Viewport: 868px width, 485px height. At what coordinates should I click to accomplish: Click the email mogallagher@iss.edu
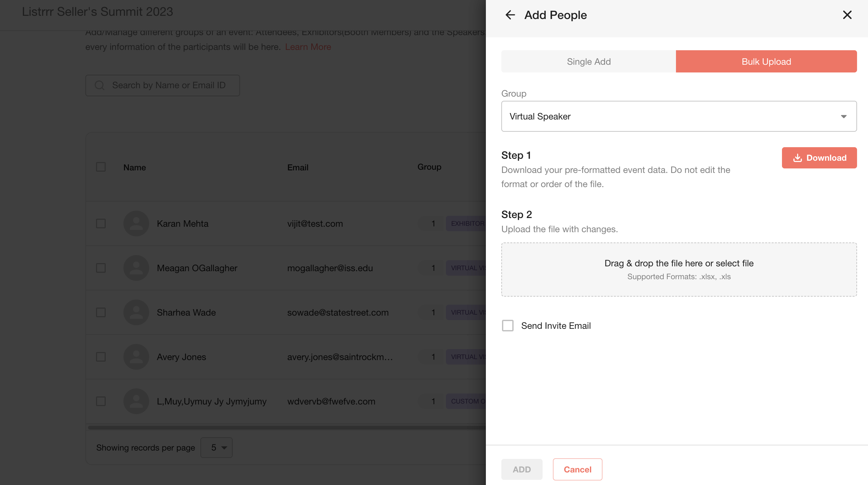click(330, 268)
